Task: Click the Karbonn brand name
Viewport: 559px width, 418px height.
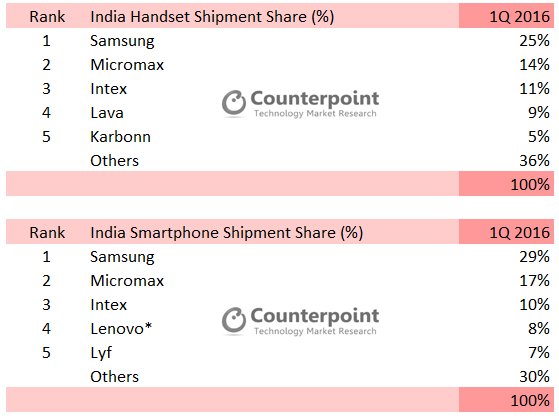Action: 120,137
